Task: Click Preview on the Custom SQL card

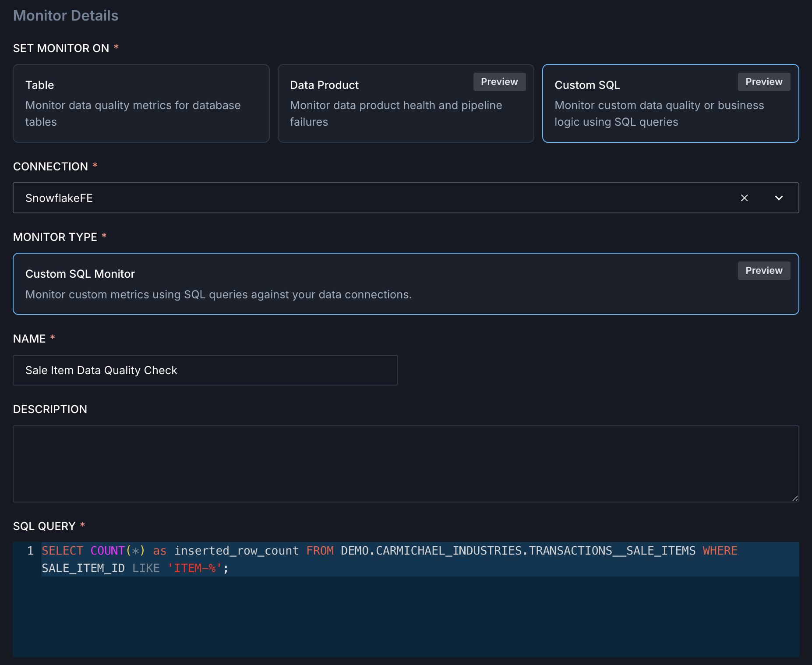Action: coord(763,81)
